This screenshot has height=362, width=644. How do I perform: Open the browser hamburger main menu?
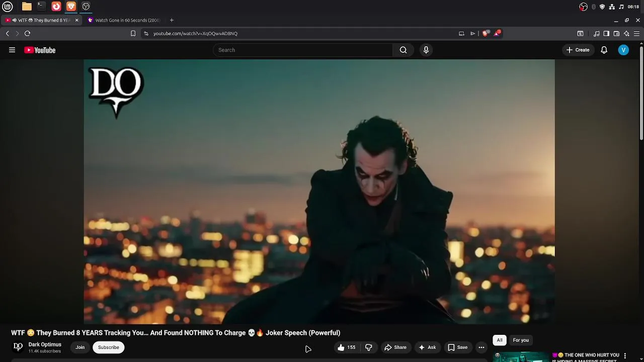pyautogui.click(x=636, y=33)
